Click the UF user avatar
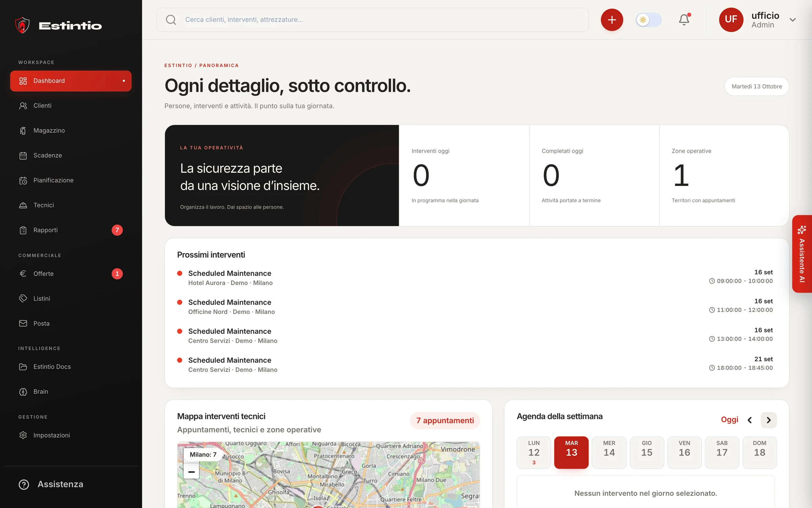Viewport: 812px width, 508px height. click(x=731, y=20)
